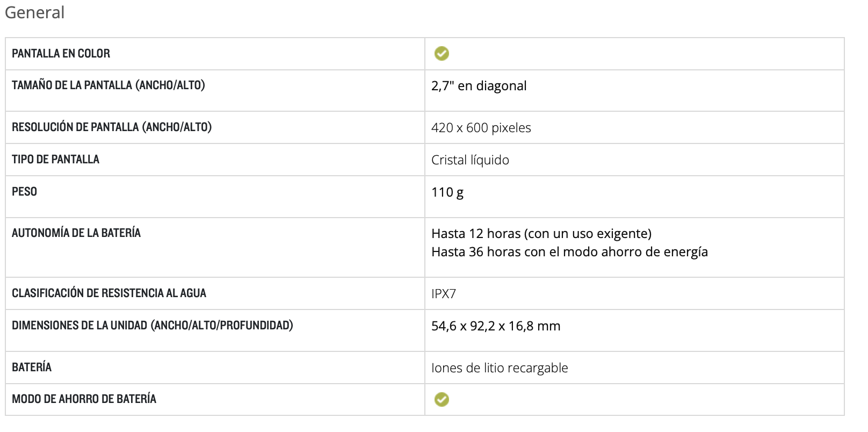Select the PANTALLA EN COLOR label
868x432 pixels.
[61, 54]
